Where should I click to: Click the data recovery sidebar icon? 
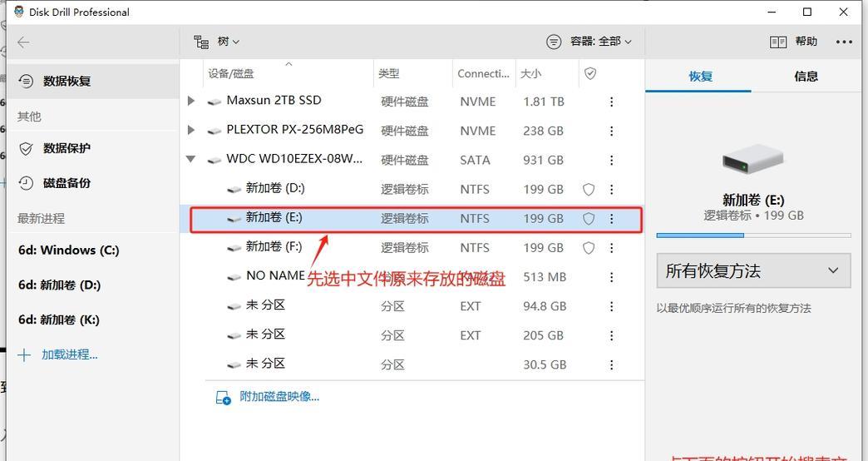[26, 82]
